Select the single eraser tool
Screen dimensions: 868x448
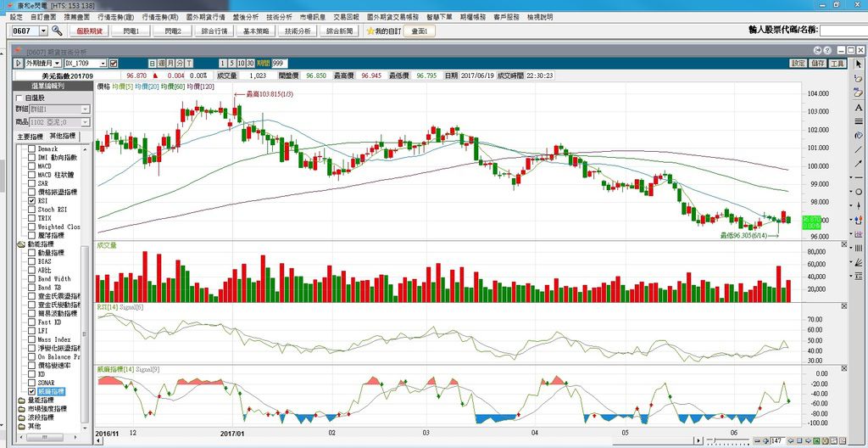click(859, 79)
